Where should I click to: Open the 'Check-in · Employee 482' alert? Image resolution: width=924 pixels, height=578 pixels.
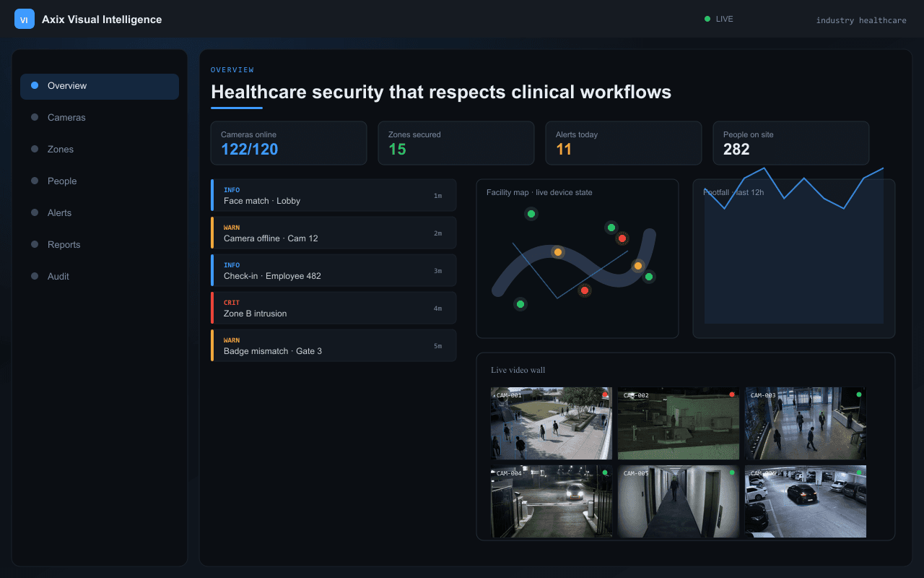coord(334,270)
